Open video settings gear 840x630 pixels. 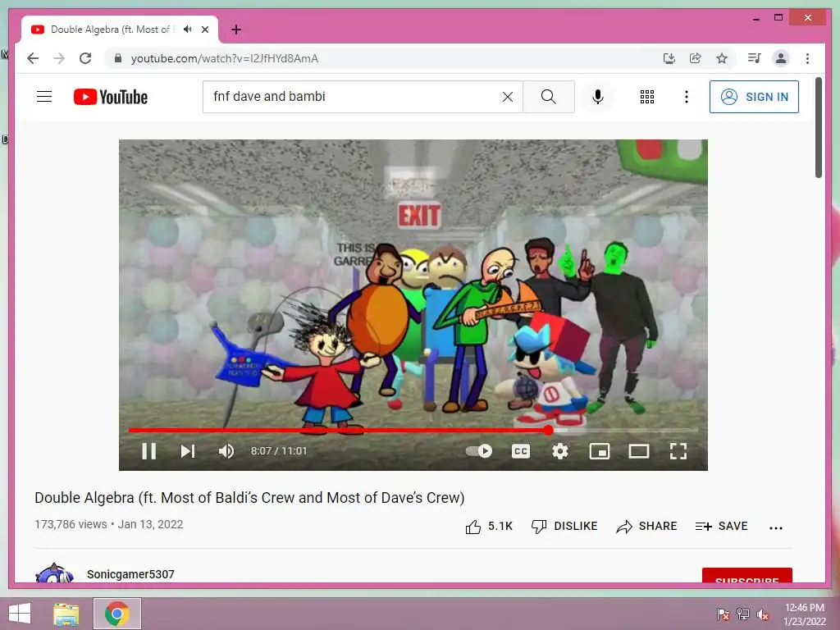[x=559, y=451]
